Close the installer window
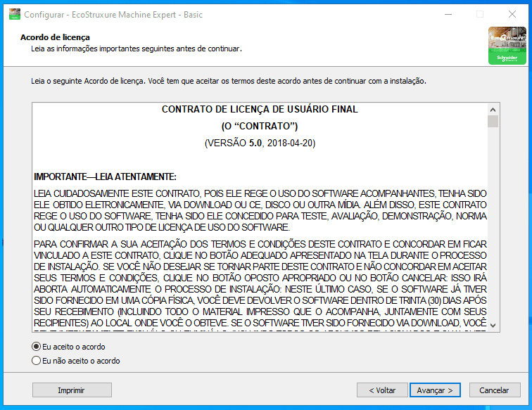This screenshot has width=532, height=410. (512, 14)
